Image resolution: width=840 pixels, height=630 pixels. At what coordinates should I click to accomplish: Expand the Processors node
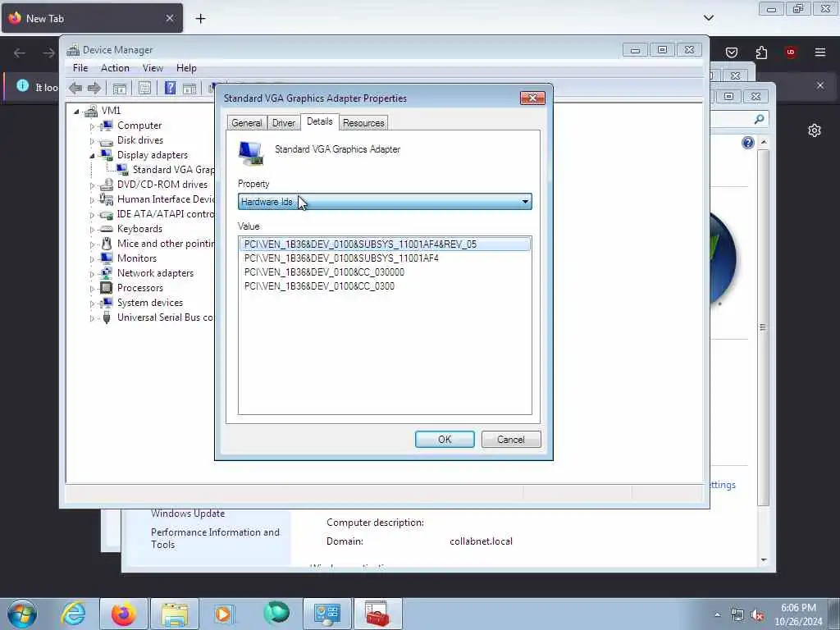[x=92, y=288]
